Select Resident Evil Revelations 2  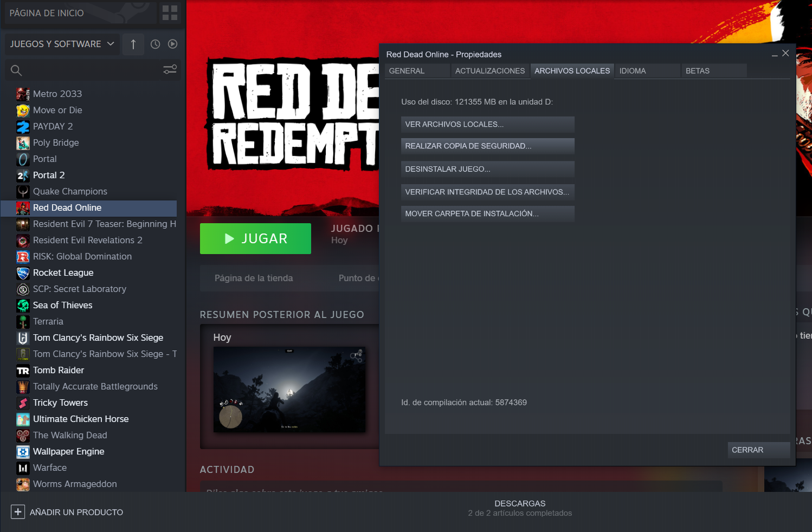coord(89,241)
